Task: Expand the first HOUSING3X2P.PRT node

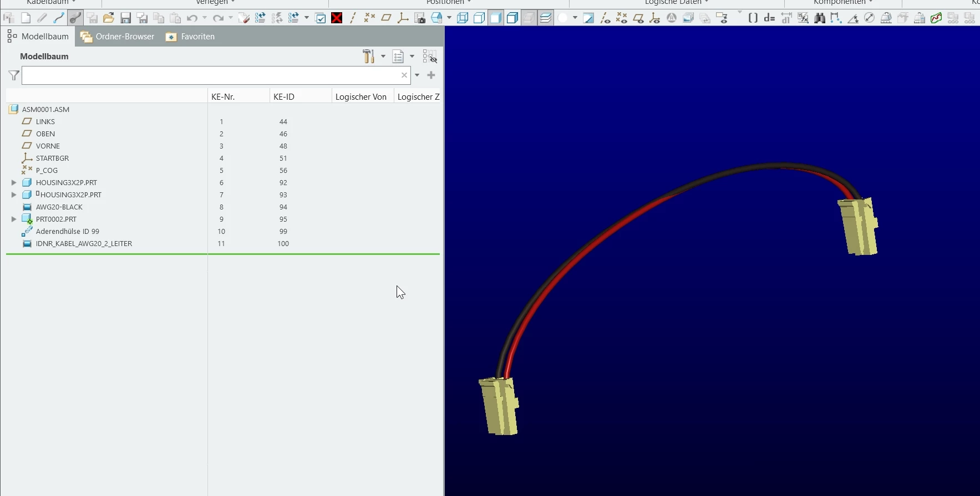Action: point(14,182)
